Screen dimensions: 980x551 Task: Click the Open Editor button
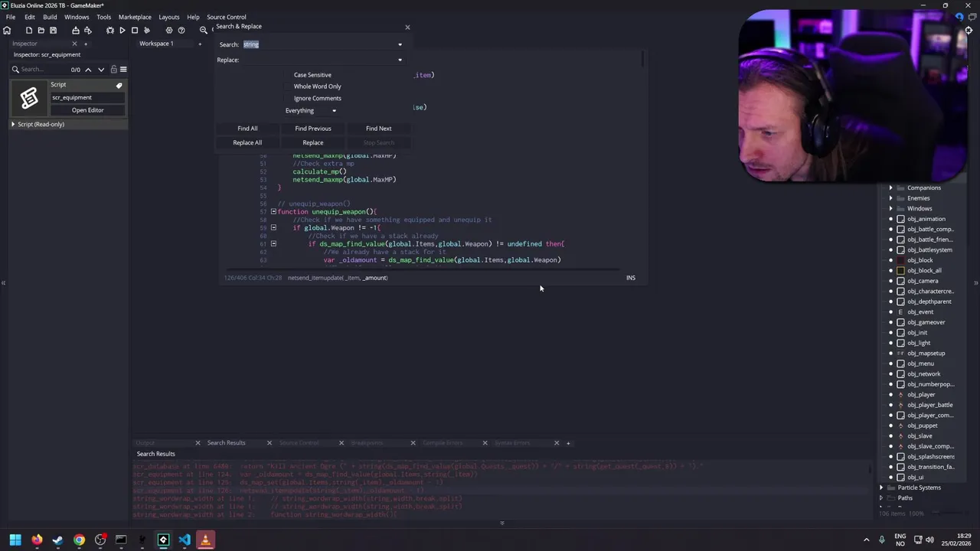pyautogui.click(x=87, y=110)
